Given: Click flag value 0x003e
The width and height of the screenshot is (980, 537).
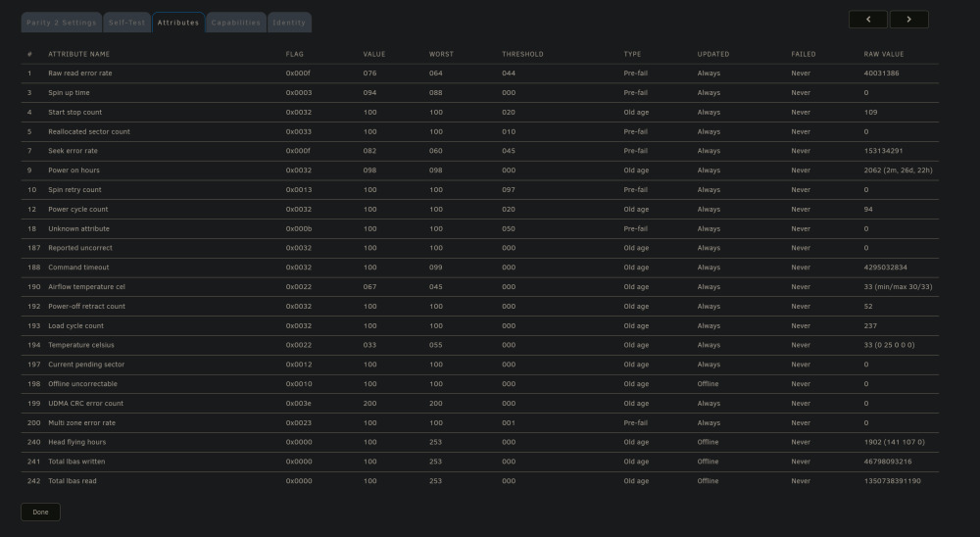Looking at the screenshot, I should pyautogui.click(x=299, y=403).
